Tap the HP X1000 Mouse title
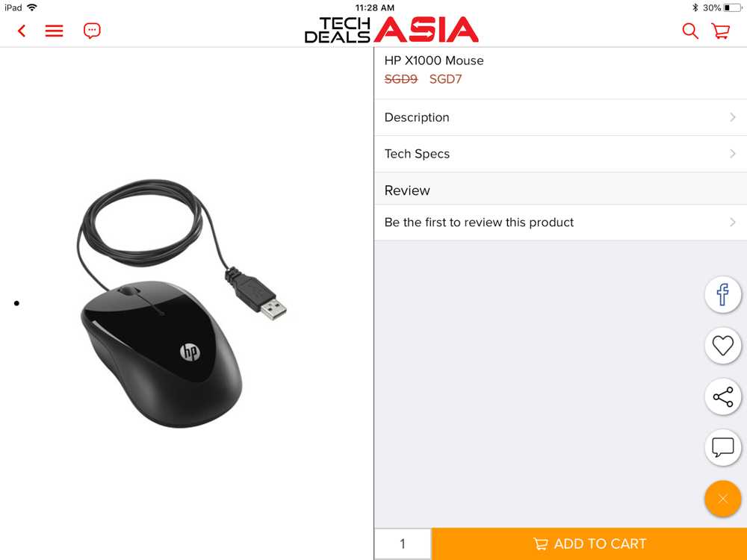This screenshot has width=747, height=560. (433, 60)
